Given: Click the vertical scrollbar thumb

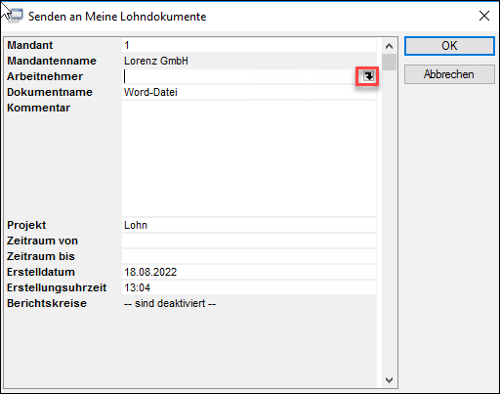Looking at the screenshot, I should click(x=389, y=62).
